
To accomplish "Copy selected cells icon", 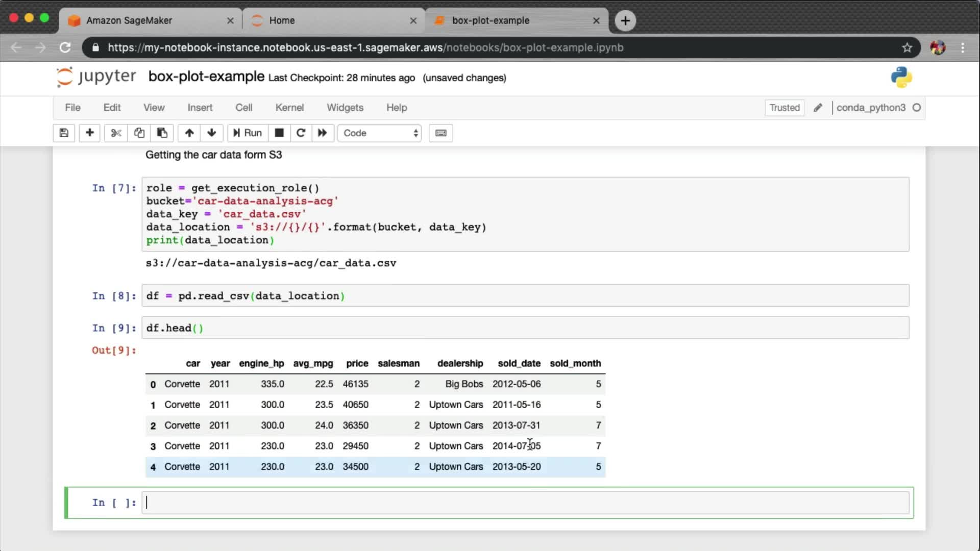I will point(139,133).
